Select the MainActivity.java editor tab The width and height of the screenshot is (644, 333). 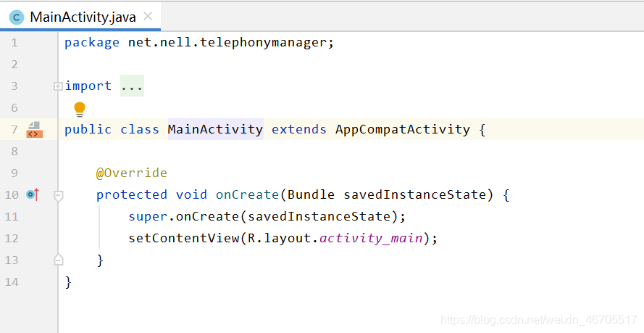tap(80, 17)
